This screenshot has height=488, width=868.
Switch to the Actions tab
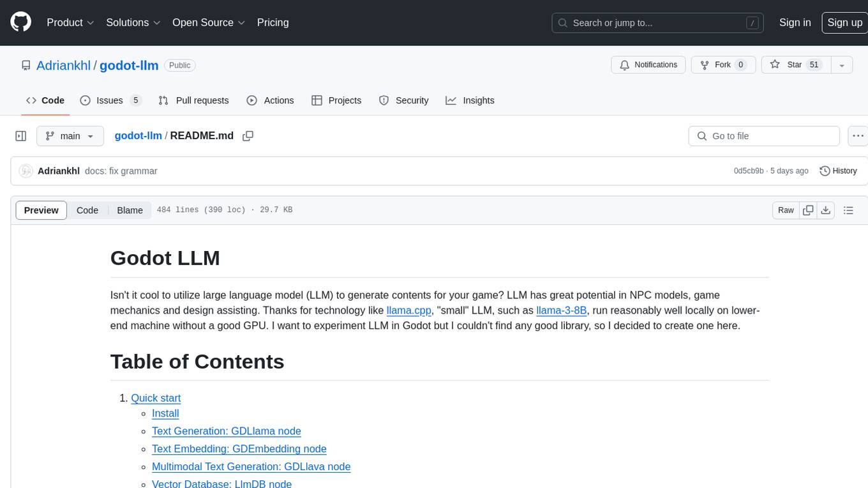[271, 100]
